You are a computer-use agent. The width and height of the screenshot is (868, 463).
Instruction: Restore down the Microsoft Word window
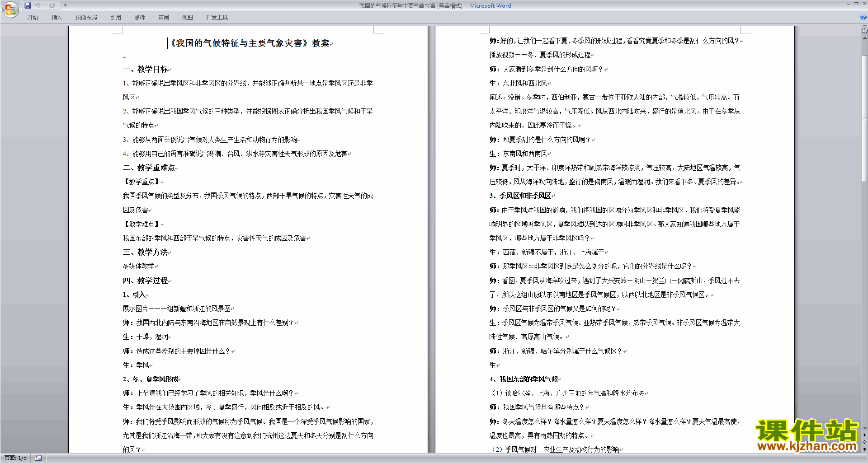856,4
